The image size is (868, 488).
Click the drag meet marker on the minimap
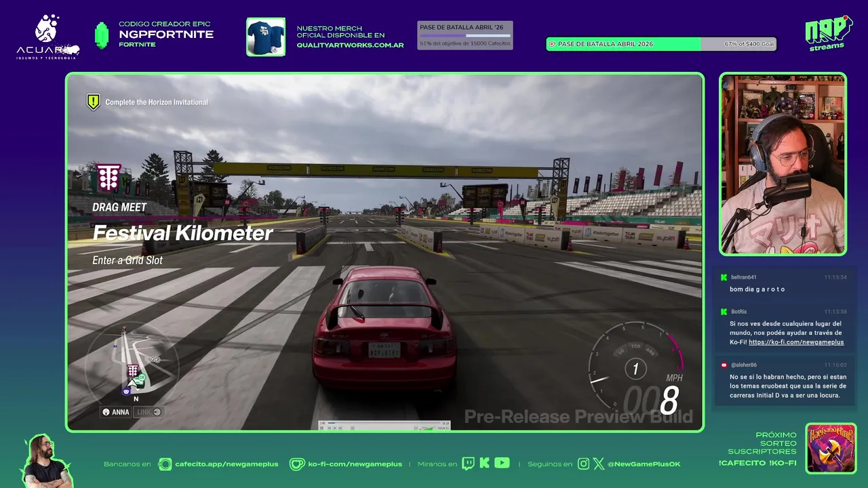pyautogui.click(x=133, y=370)
